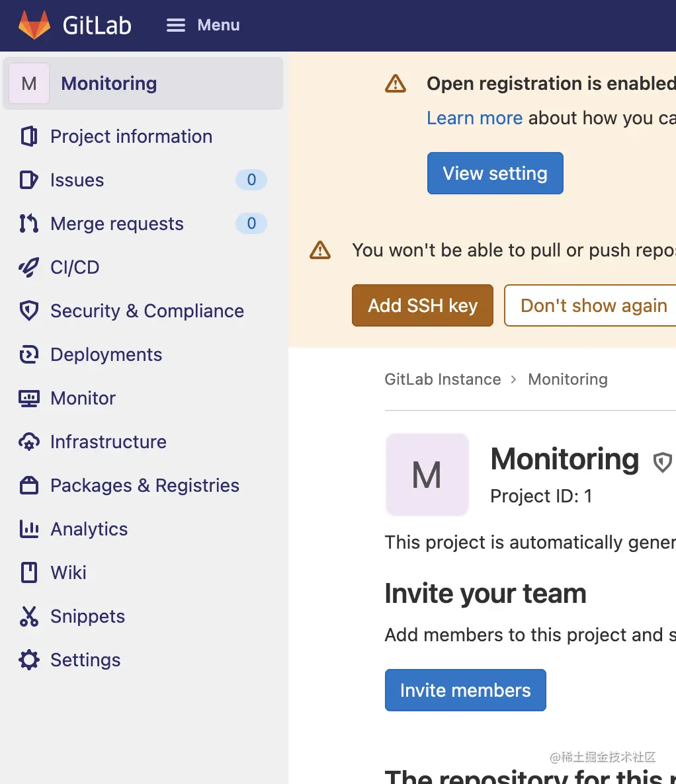Click warning icon beside SSH pull message

[320, 250]
